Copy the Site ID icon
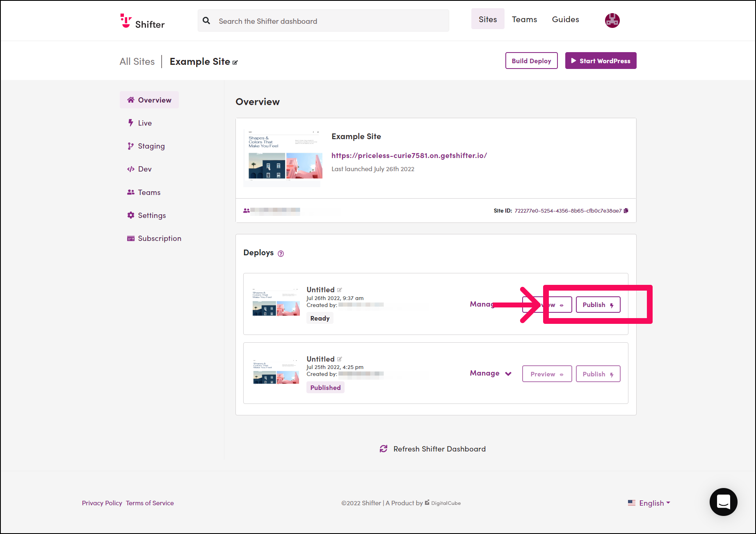This screenshot has width=756, height=534. point(626,211)
